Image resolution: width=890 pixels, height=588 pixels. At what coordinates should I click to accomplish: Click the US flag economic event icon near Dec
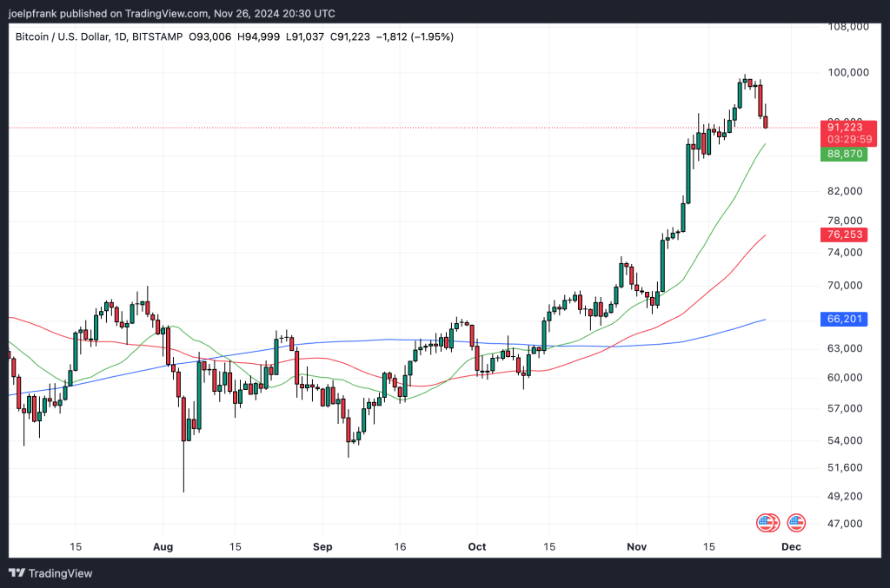click(x=795, y=522)
